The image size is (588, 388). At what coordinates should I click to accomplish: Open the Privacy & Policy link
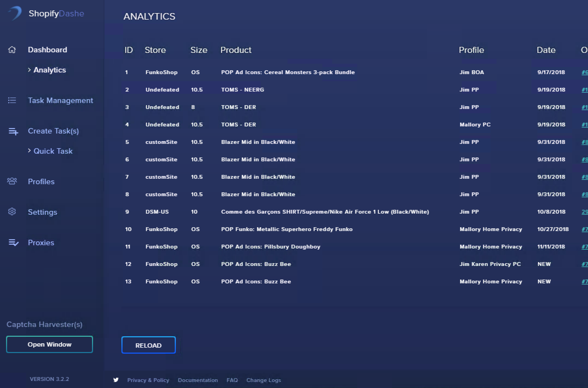tap(148, 380)
